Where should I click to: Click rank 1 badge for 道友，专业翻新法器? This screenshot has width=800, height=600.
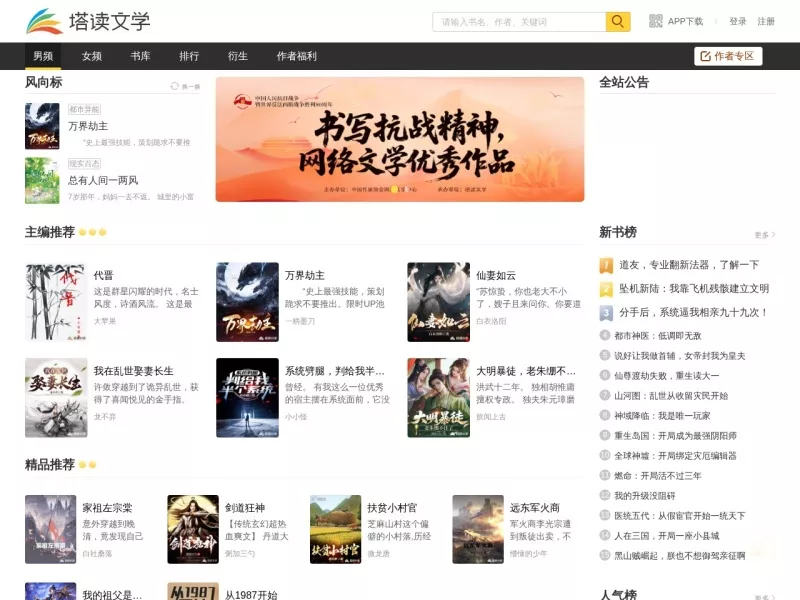point(606,265)
